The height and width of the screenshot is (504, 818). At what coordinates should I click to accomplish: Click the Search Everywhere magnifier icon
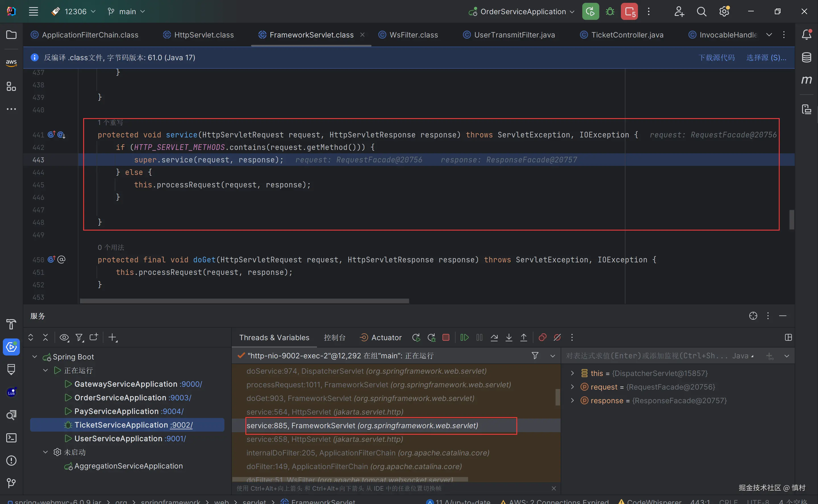[x=701, y=12]
